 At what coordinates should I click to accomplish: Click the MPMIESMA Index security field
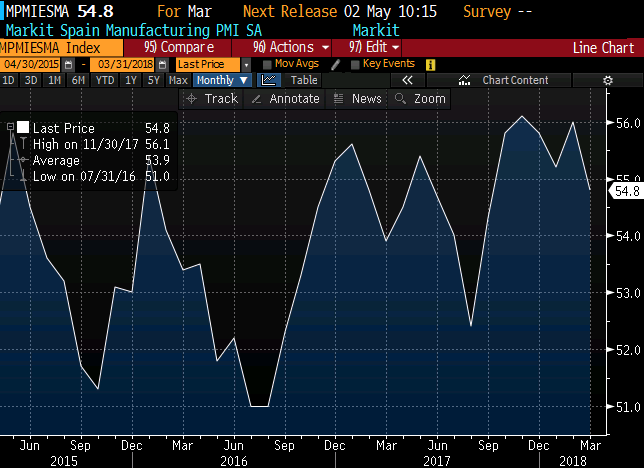pos(61,48)
